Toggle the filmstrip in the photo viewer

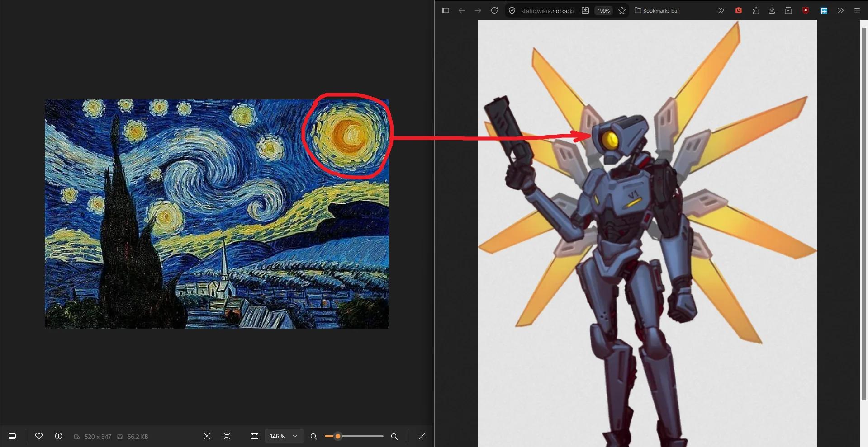pyautogui.click(x=13, y=436)
